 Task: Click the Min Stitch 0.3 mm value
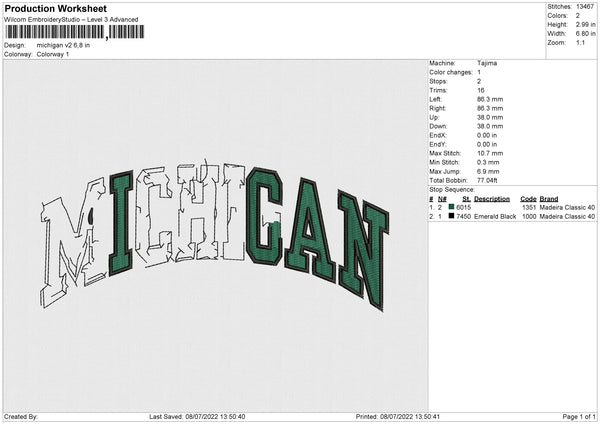click(x=488, y=163)
